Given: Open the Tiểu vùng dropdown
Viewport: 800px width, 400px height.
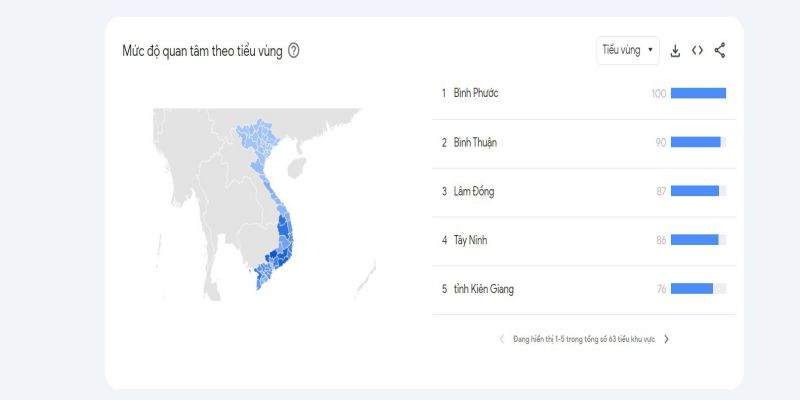Looking at the screenshot, I should pos(628,50).
